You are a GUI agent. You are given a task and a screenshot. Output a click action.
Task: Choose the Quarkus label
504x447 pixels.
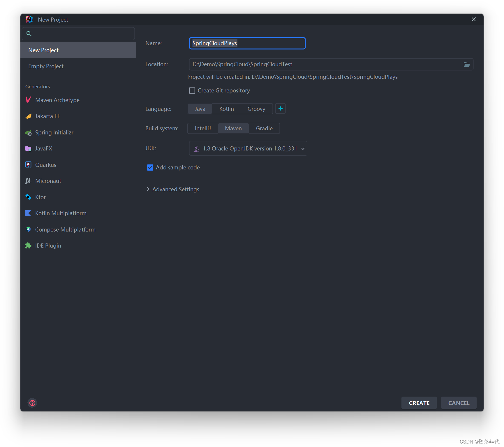click(x=46, y=165)
